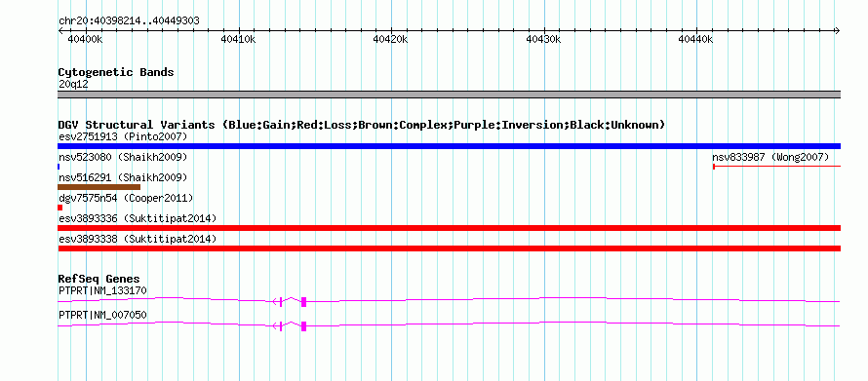The image size is (868, 381).
Task: Select the small red dgv7575n54 marker
Action: tap(59, 208)
